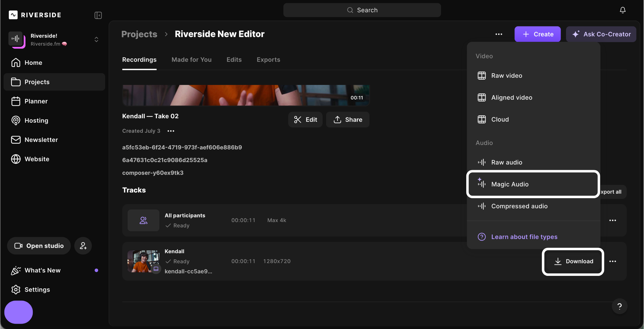Click the purple chat bubble
Viewport: 644px width, 329px height.
coord(19,312)
